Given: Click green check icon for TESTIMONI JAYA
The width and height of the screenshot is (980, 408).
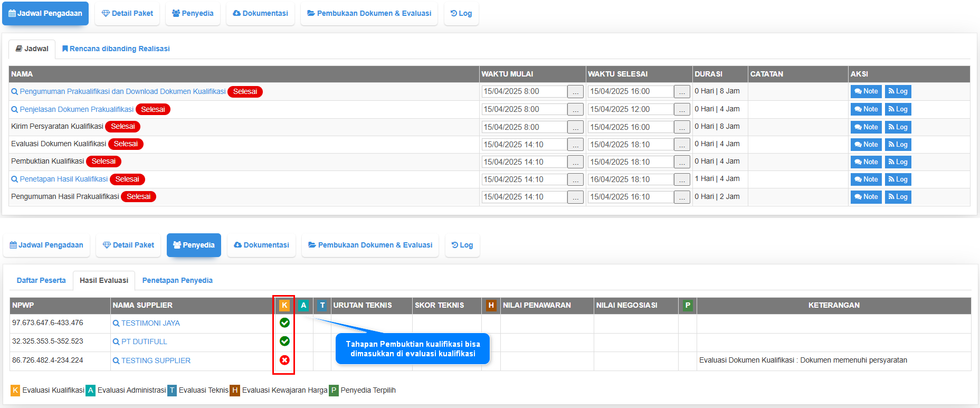Looking at the screenshot, I should tap(284, 322).
